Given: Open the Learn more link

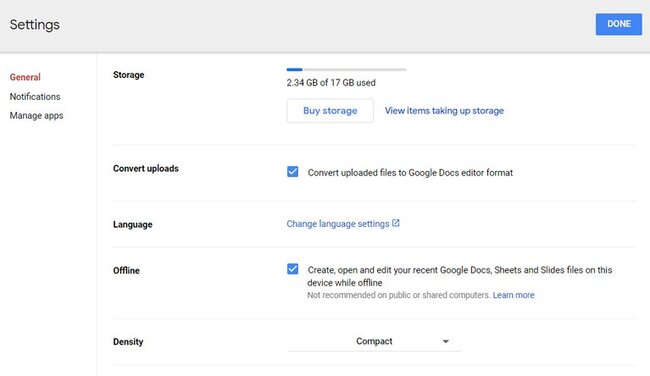Looking at the screenshot, I should [513, 295].
